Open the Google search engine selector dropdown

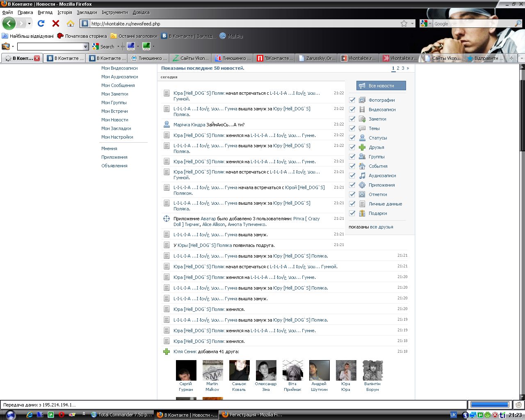(x=430, y=23)
